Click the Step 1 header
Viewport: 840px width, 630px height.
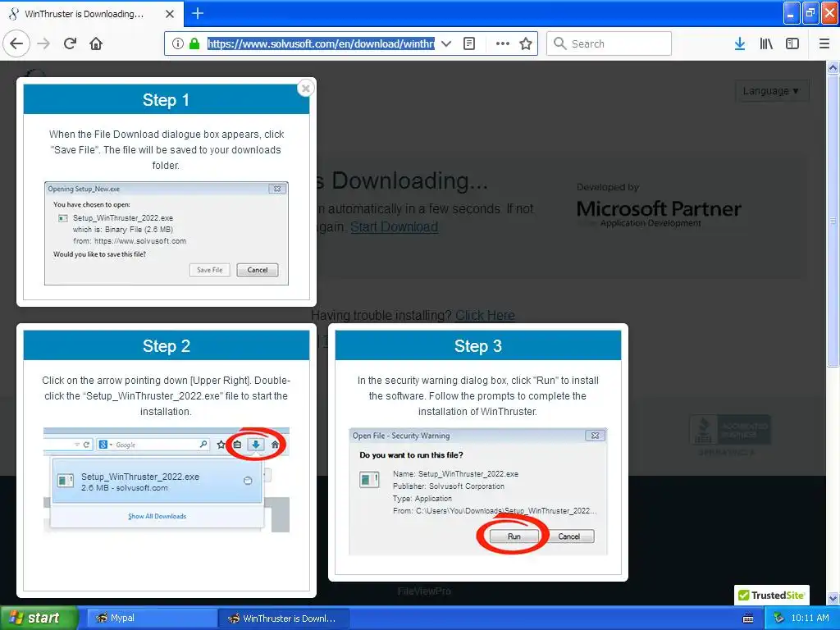166,99
